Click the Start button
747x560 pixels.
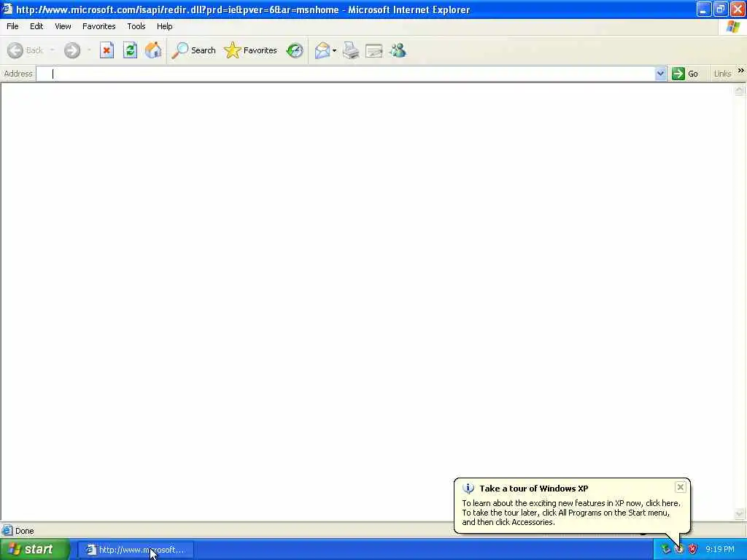click(x=34, y=550)
